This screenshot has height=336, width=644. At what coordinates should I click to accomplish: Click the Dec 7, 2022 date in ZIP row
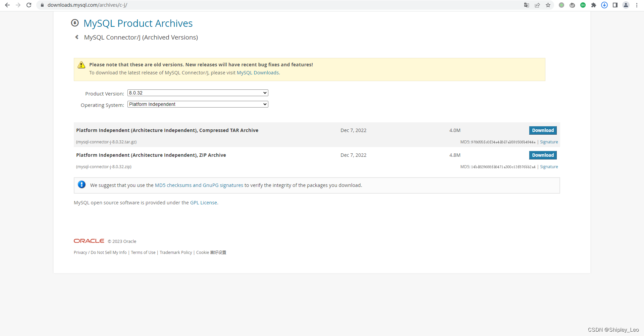354,155
